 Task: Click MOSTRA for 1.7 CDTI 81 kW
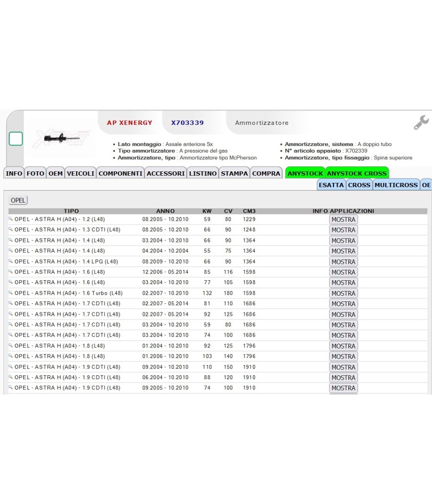coord(344,304)
